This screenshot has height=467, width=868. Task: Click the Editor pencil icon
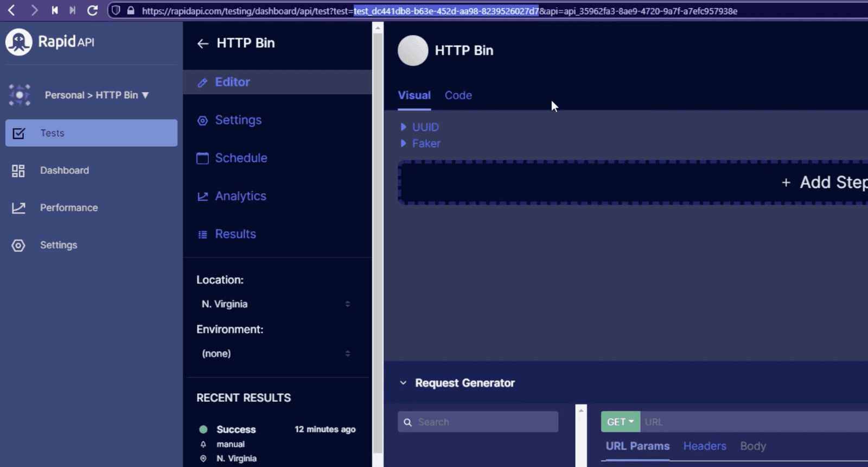(x=202, y=83)
